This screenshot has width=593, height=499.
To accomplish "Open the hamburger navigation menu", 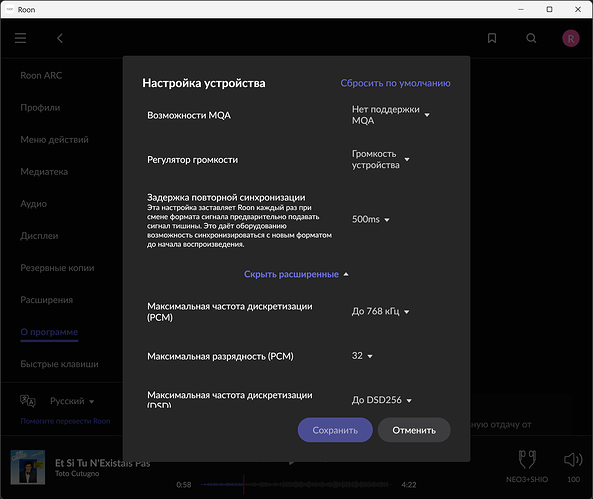I will 20,38.
